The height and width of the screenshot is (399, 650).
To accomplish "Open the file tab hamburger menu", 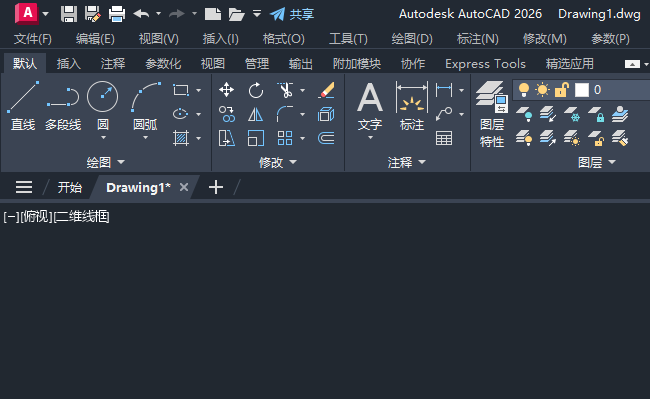I will pos(24,187).
